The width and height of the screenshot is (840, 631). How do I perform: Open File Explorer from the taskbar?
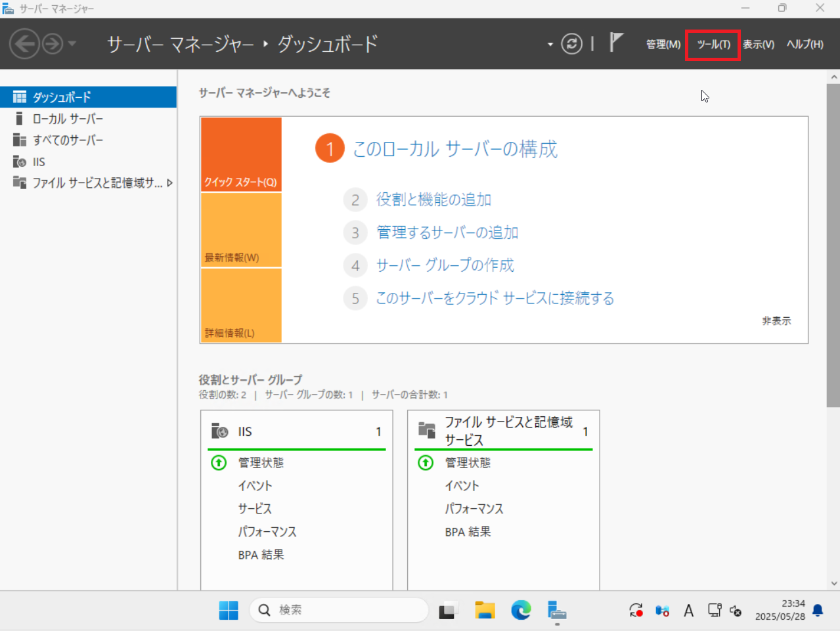point(485,611)
